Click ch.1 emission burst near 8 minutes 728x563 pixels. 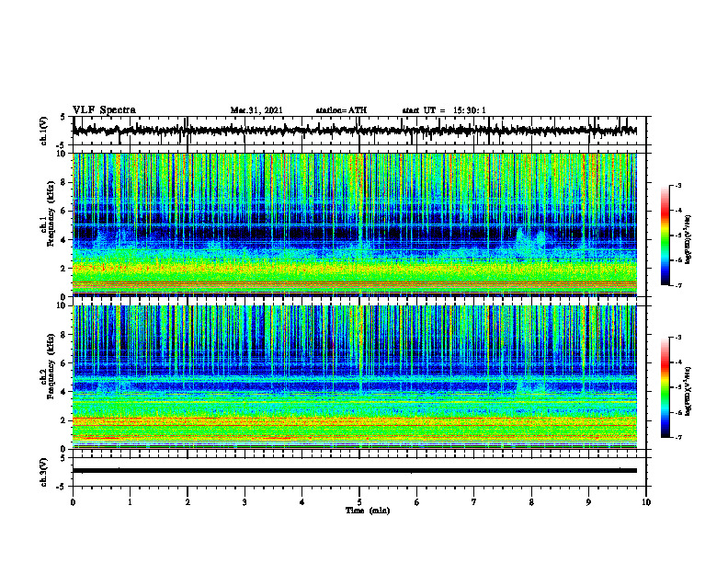[x=530, y=241]
